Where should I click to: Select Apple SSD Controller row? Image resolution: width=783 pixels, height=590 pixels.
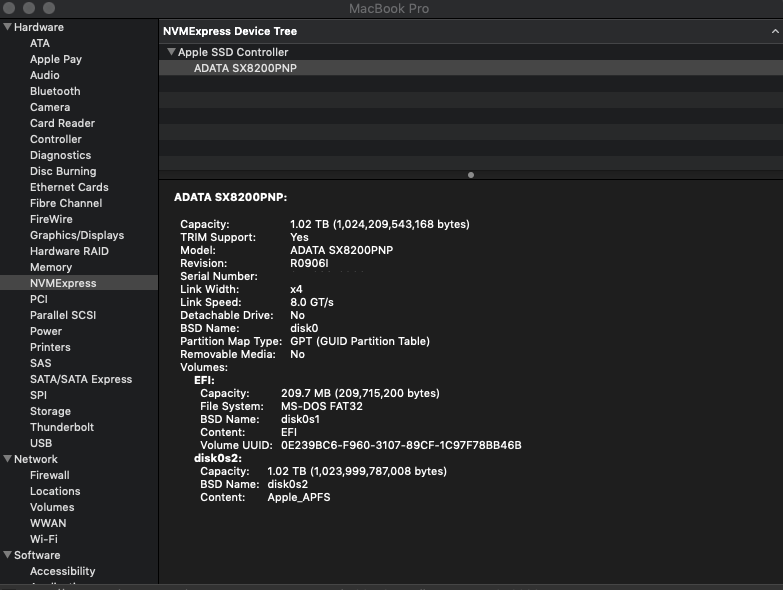coord(470,52)
